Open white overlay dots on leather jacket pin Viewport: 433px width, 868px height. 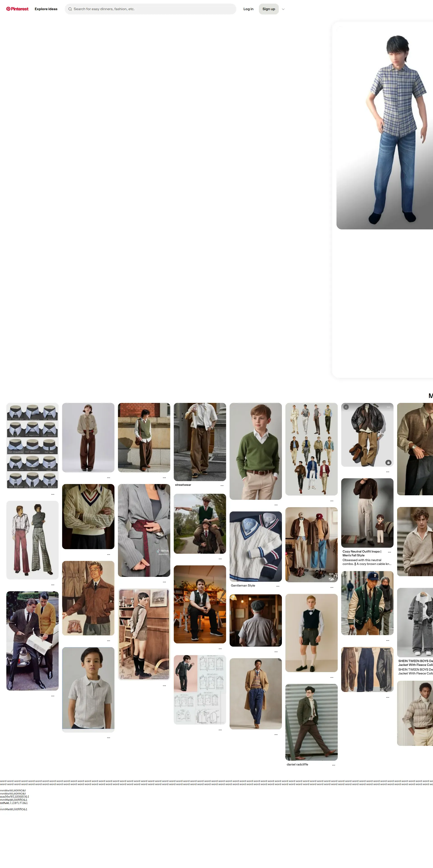pyautogui.click(x=388, y=407)
